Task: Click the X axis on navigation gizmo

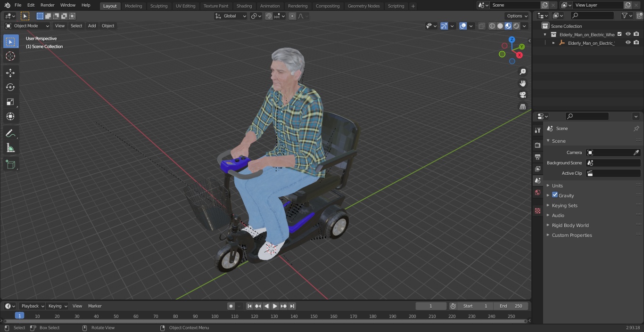Action: (x=520, y=55)
